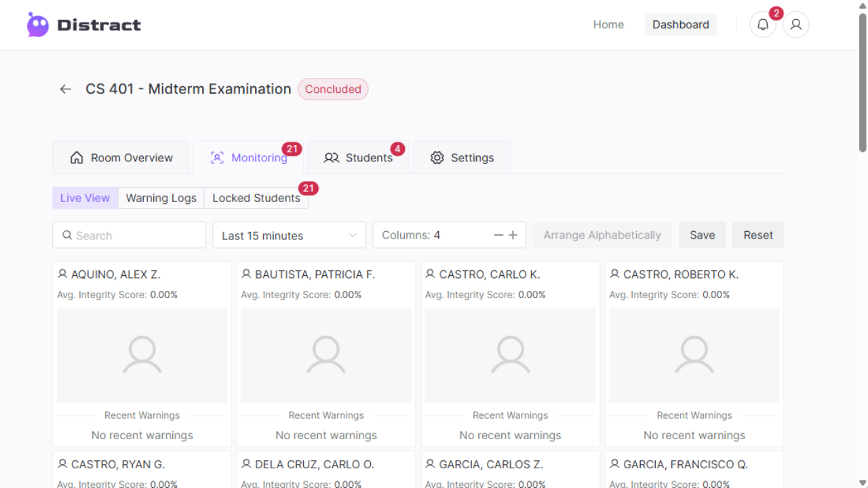Image resolution: width=868 pixels, height=488 pixels.
Task: Click the user icon beside GARCIA, FRANCISCO Q.
Action: click(614, 464)
